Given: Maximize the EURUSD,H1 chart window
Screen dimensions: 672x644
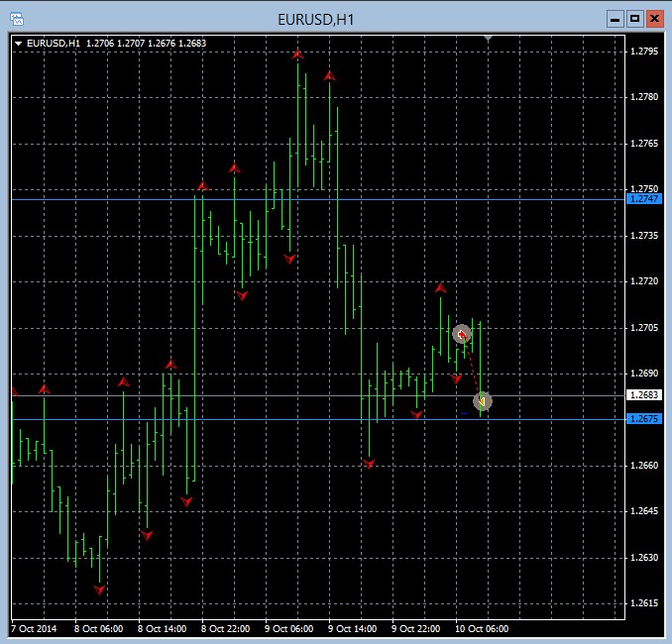Looking at the screenshot, I should 634,18.
